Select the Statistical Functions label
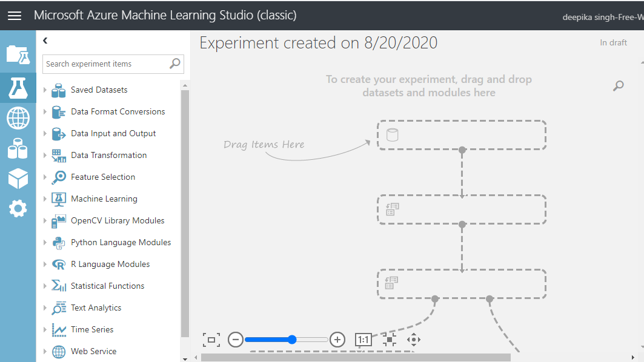 (108, 286)
